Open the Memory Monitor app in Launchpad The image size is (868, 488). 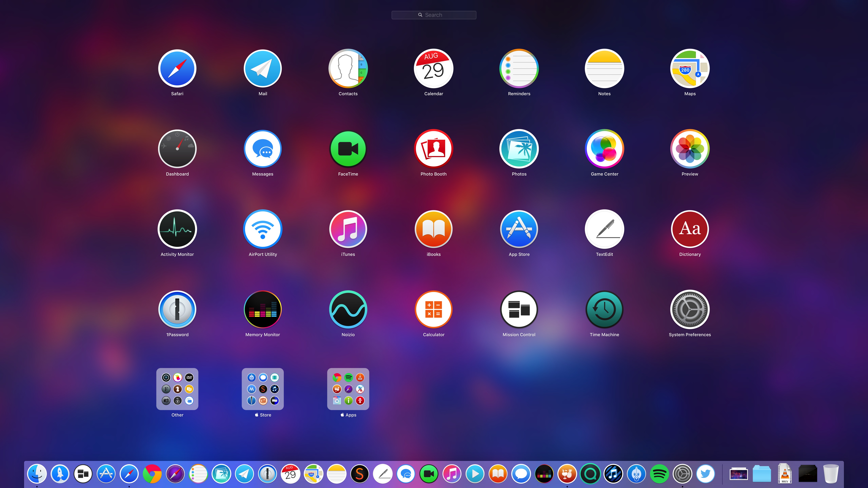(262, 309)
